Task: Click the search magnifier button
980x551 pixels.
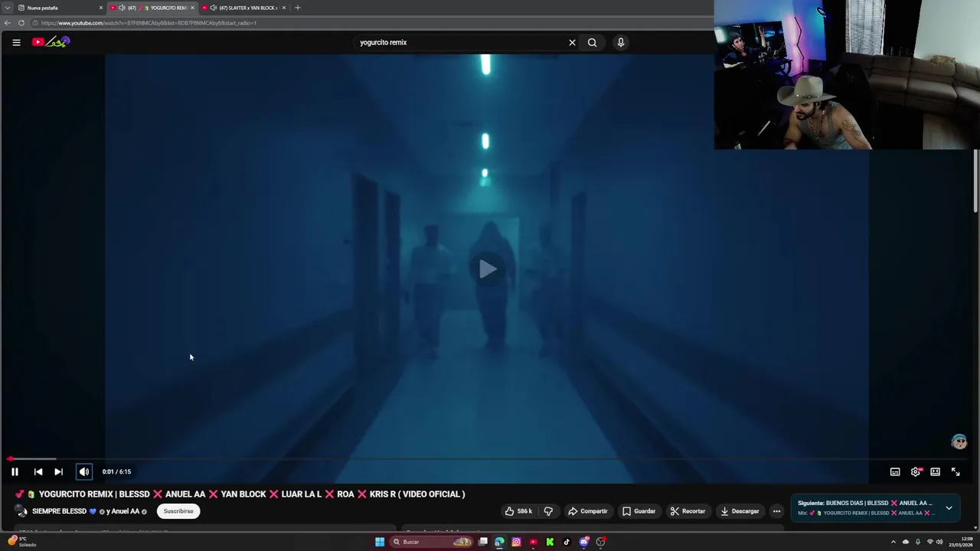Action: (x=592, y=43)
